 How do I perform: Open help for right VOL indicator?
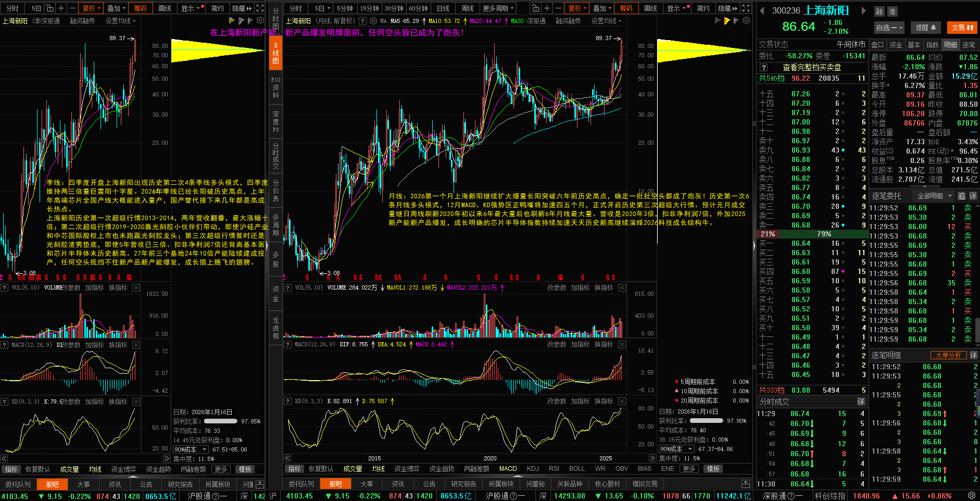tap(287, 287)
